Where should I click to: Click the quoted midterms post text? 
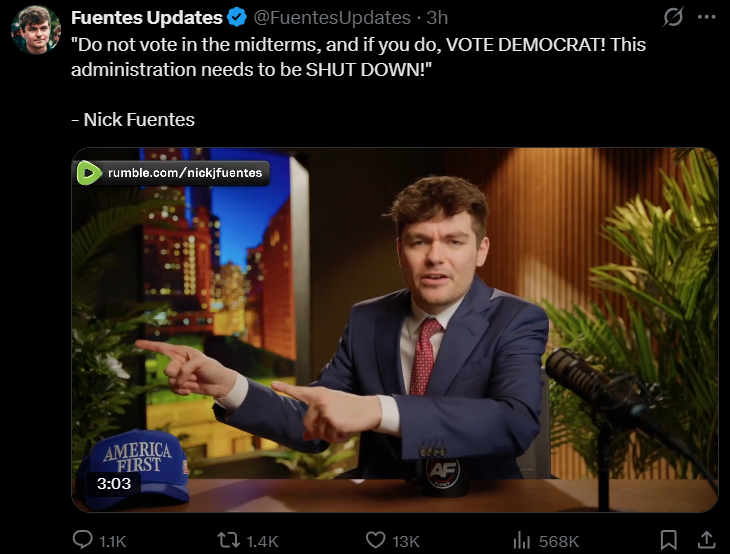[x=358, y=57]
